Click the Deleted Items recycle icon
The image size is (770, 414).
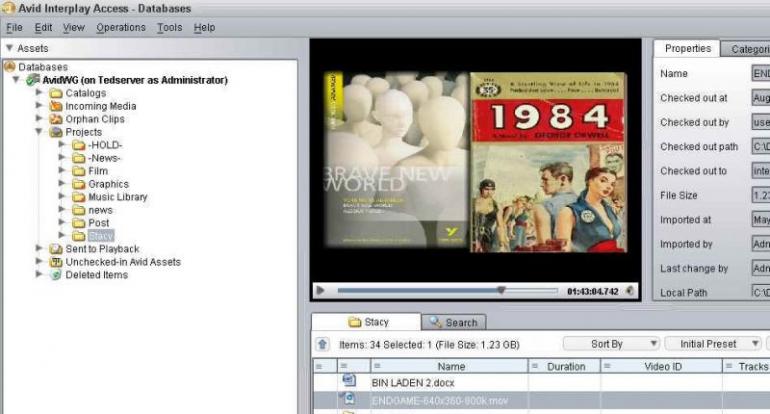tap(56, 275)
